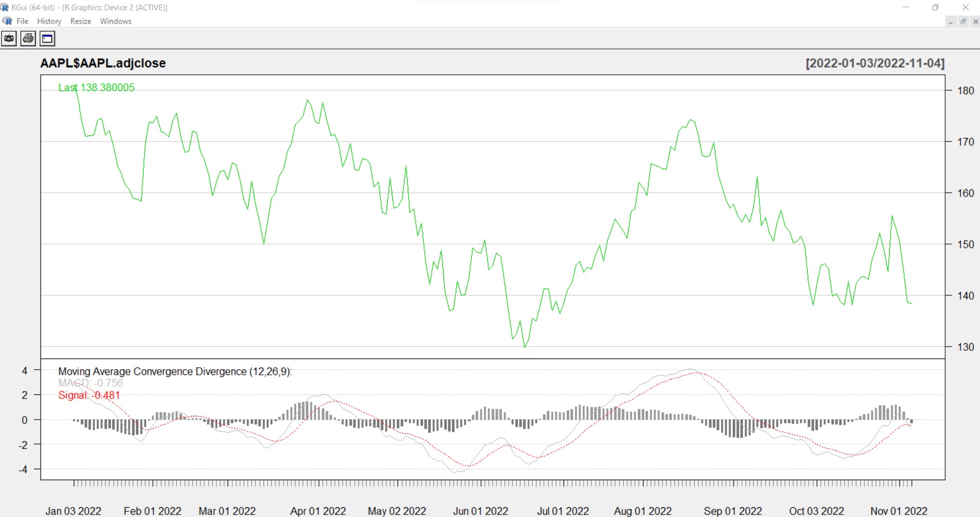This screenshot has height=517, width=980.
Task: Click the green Last 138.380005 label
Action: [96, 88]
